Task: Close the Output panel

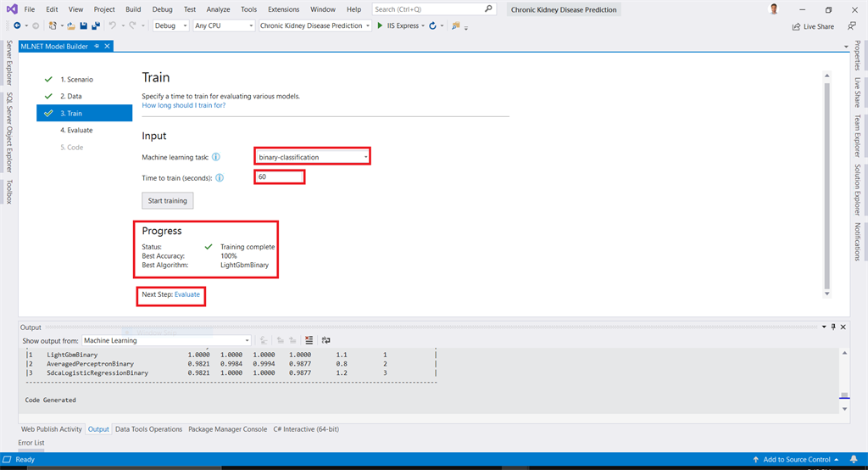Action: click(x=843, y=327)
